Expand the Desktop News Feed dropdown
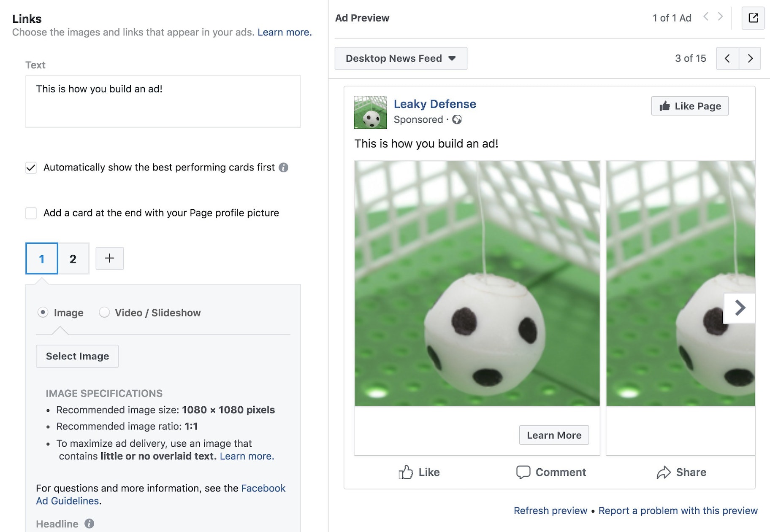 (401, 58)
